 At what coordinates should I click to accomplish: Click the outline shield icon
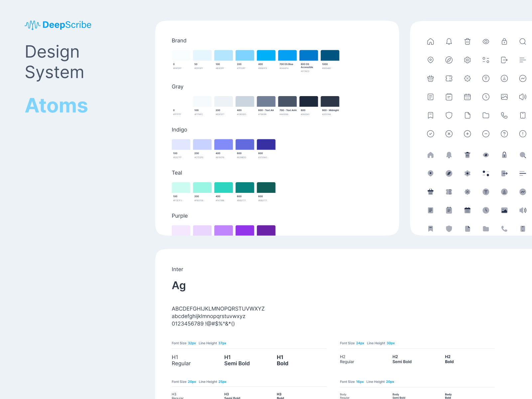[449, 115]
